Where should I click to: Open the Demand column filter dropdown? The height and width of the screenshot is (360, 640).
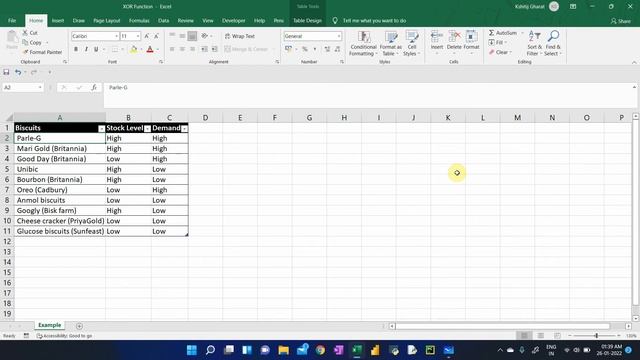pyautogui.click(x=184, y=129)
